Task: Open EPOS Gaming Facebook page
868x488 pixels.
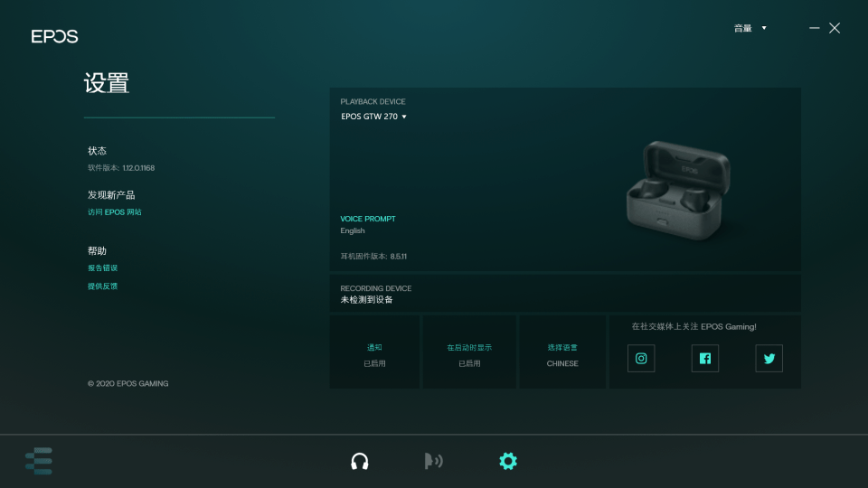Action: (705, 359)
